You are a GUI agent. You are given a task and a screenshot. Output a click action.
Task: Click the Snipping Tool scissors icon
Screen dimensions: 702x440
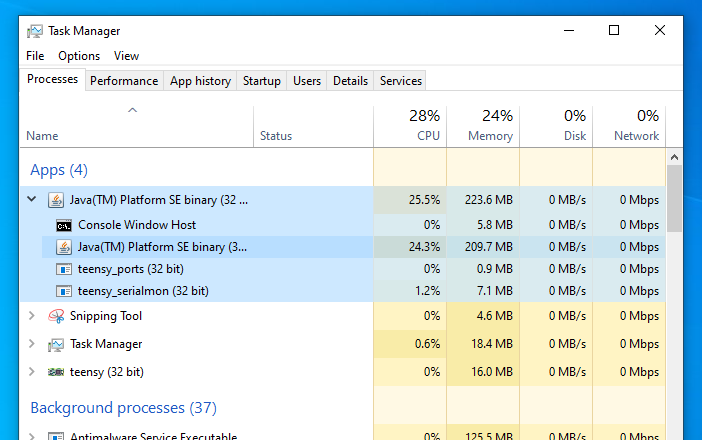tap(56, 316)
